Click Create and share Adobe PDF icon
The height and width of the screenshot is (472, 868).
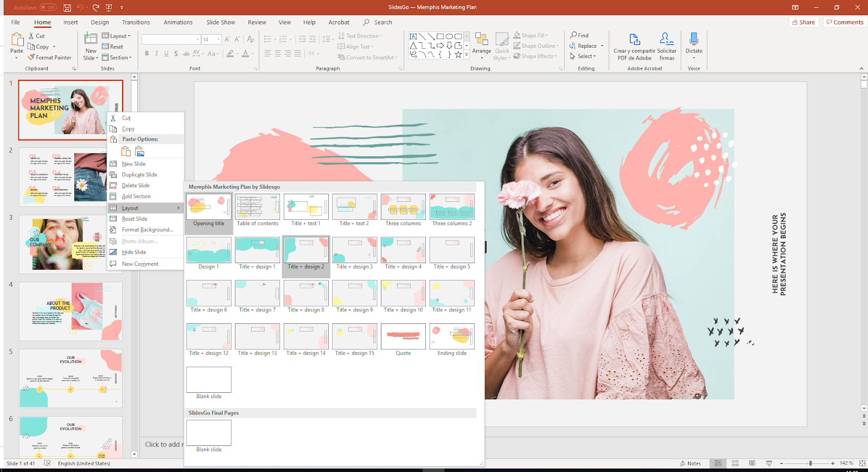coord(634,40)
